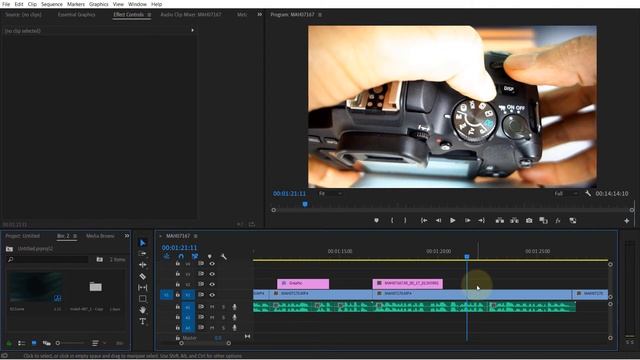
Task: Solo audio track A1
Action: click(223, 307)
